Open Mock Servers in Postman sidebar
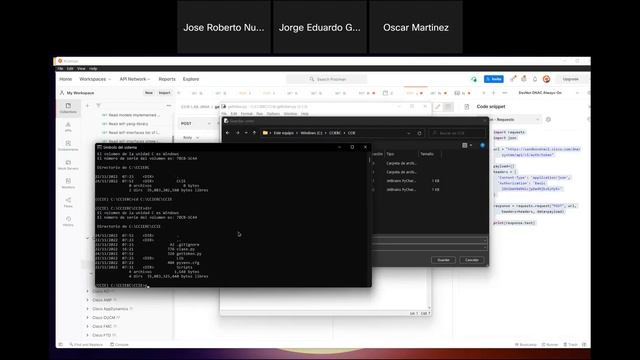Screen dimensions: 640x360 click(x=68, y=164)
